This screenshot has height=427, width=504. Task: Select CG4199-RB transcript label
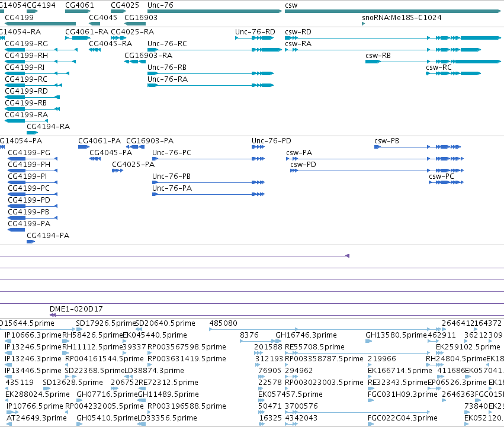pyautogui.click(x=25, y=103)
